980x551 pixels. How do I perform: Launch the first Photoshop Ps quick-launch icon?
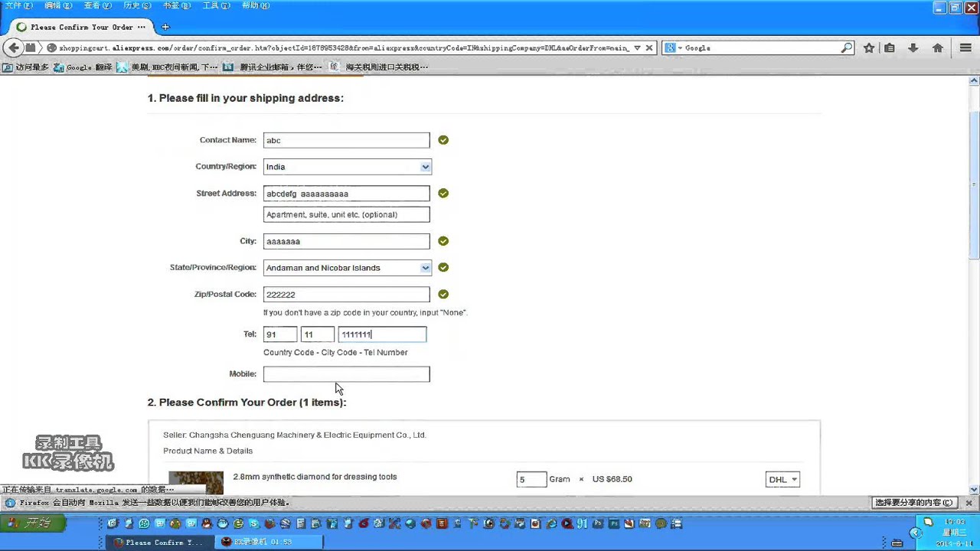click(598, 523)
